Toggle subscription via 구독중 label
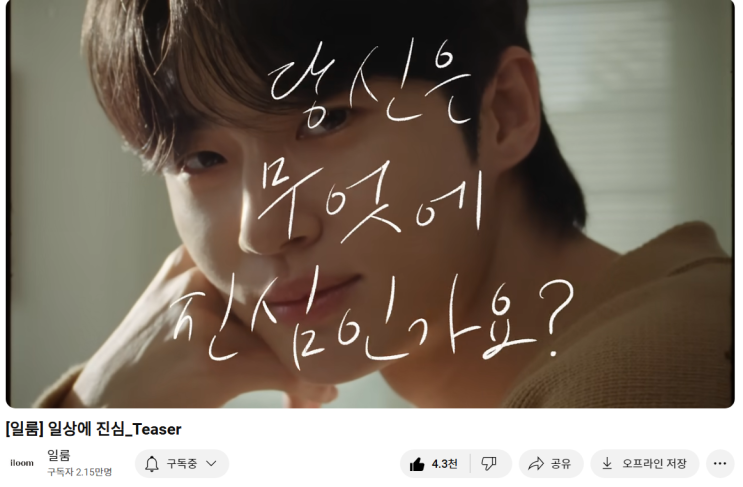Image resolution: width=743 pixels, height=487 pixels. [181, 464]
